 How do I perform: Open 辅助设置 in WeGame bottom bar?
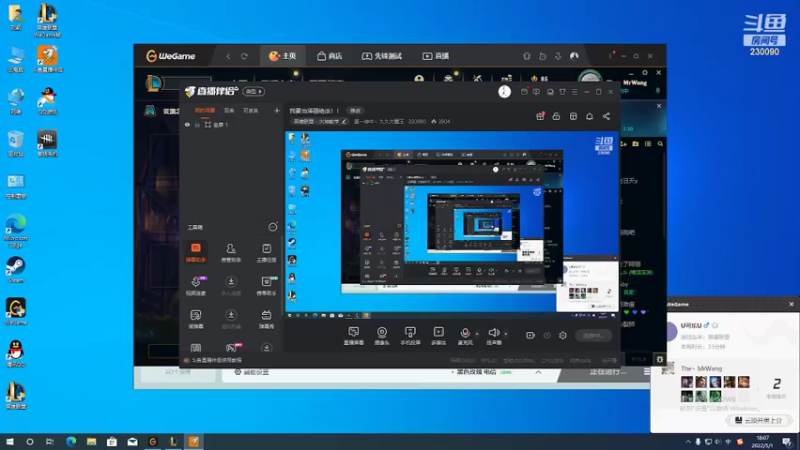[x=252, y=372]
